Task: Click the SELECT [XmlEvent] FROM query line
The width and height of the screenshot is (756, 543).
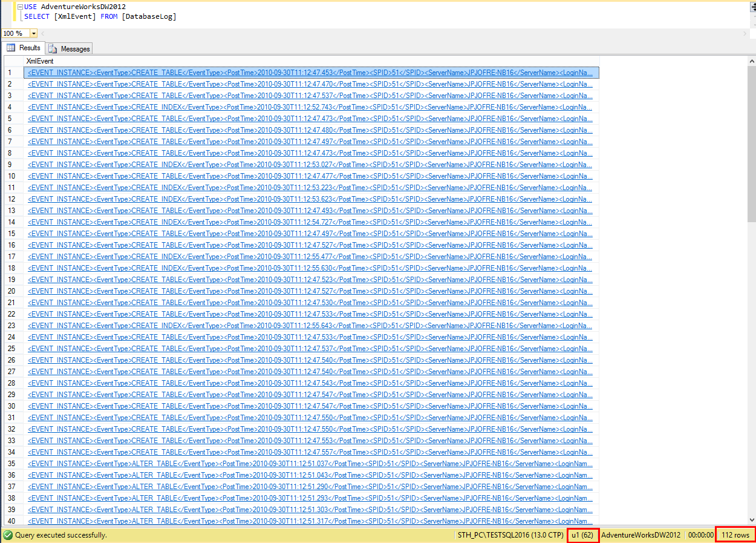Action: coord(100,16)
